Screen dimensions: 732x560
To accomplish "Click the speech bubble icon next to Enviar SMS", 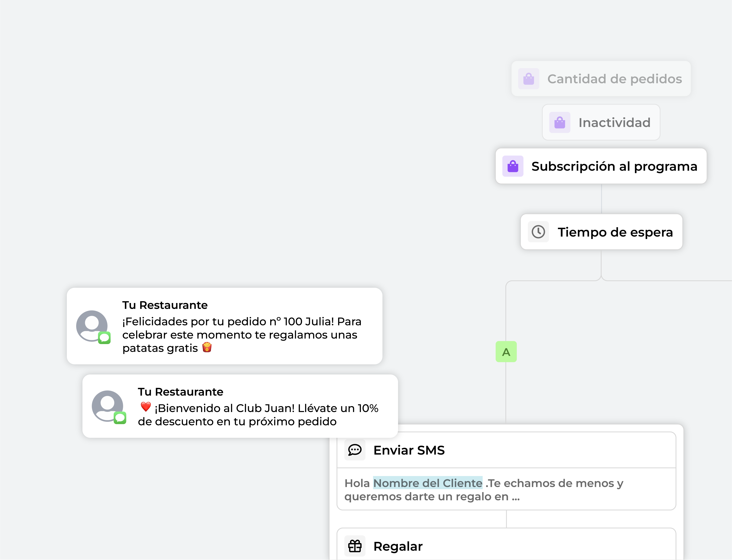I will click(355, 450).
